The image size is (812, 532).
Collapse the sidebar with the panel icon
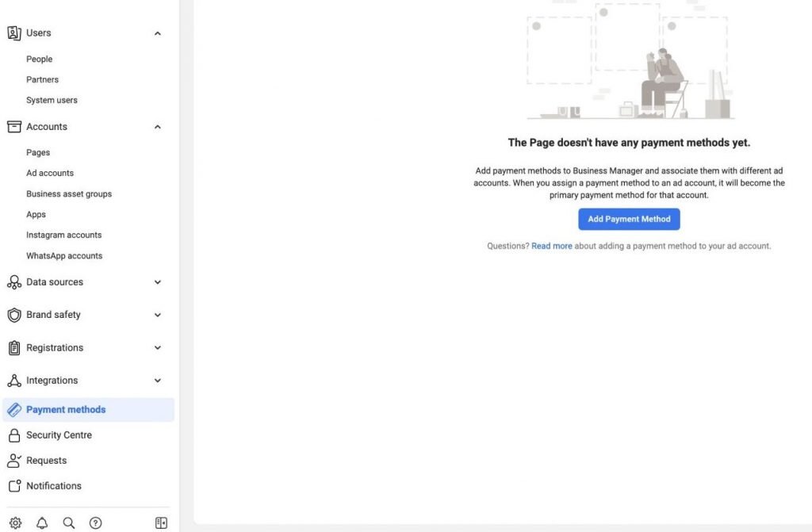coord(161,522)
